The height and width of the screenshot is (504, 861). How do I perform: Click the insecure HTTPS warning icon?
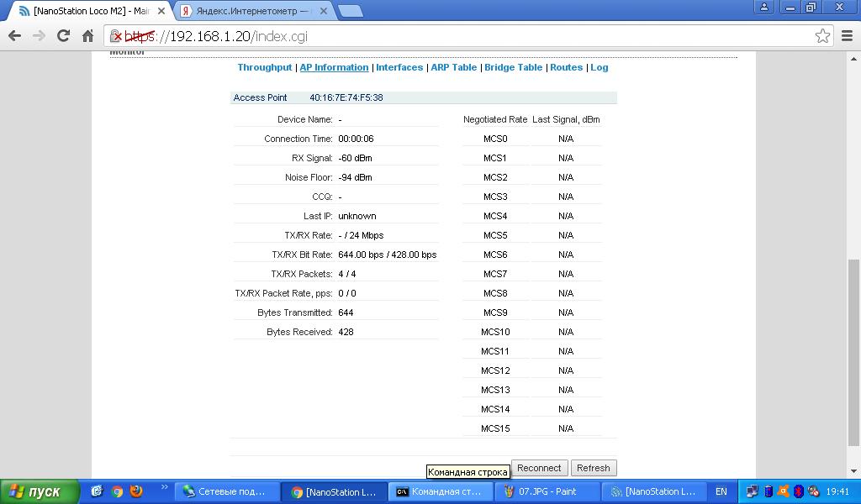pyautogui.click(x=117, y=36)
